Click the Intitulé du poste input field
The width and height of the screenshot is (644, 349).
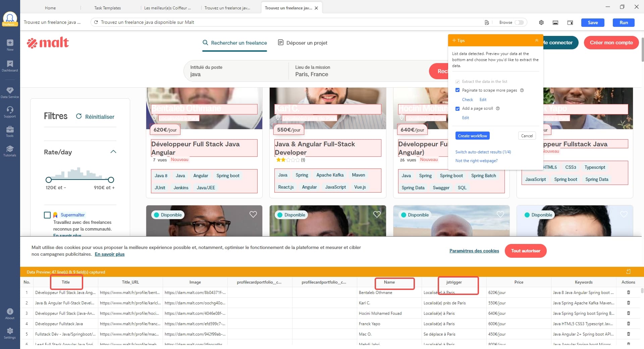[236, 71]
